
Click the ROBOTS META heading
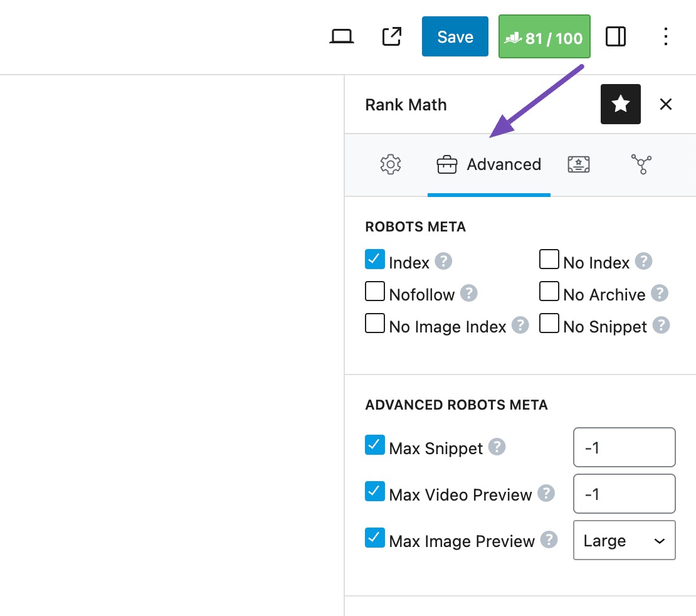tap(415, 226)
